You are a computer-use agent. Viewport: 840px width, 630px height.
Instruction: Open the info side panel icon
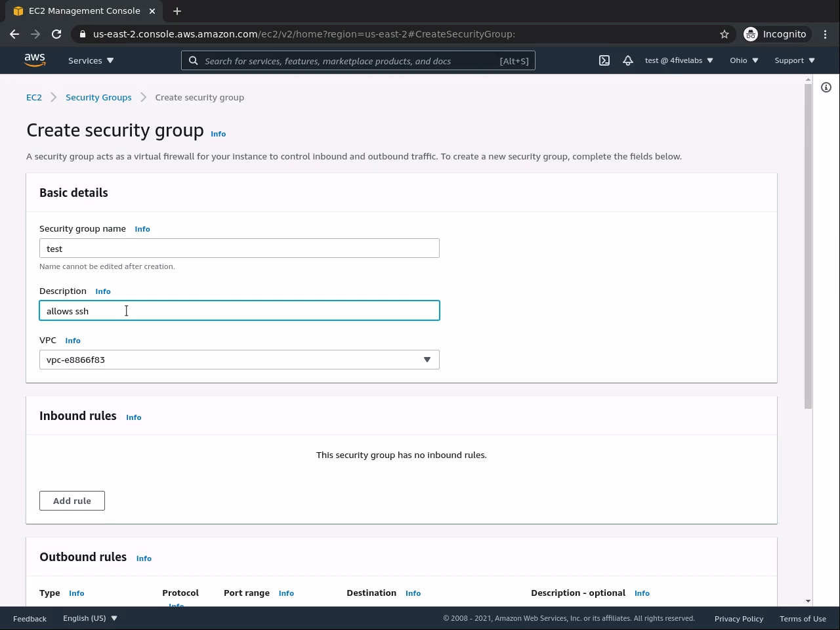(826, 87)
